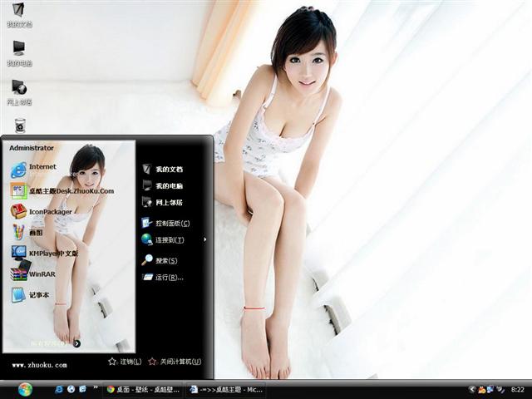Open 我的电脑 in Start menu right pane
The image size is (532, 399).
pyautogui.click(x=162, y=185)
